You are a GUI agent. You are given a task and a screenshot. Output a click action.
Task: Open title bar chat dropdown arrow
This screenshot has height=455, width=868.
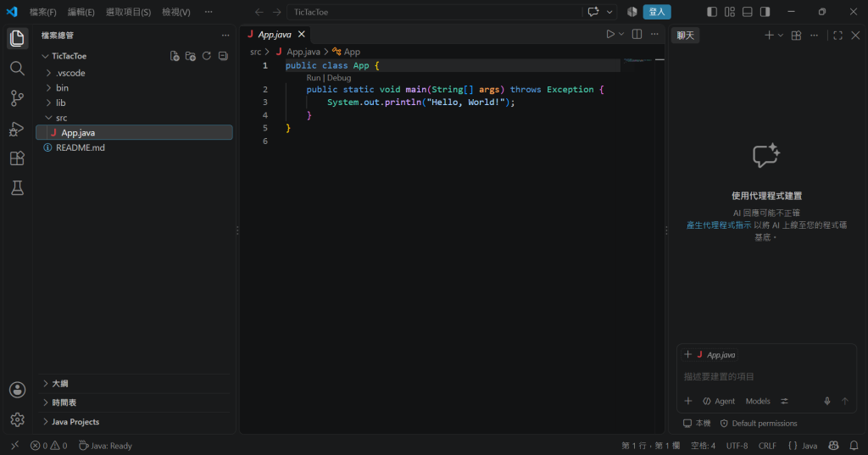[x=609, y=12]
